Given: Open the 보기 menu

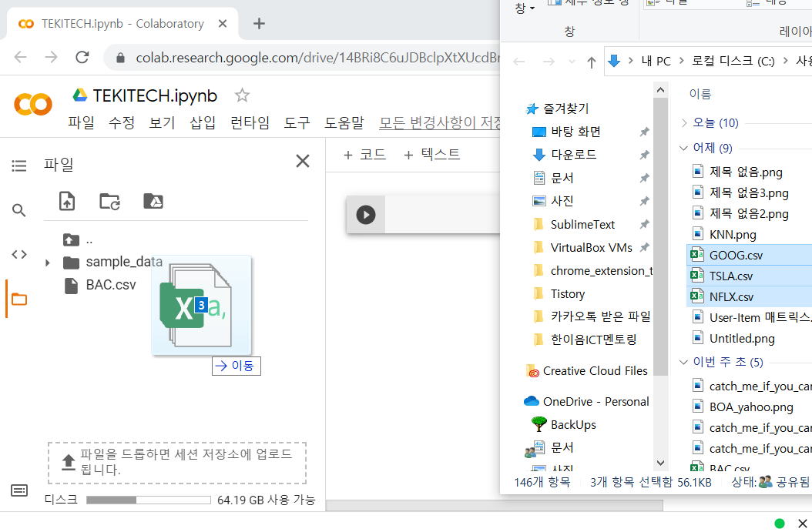Looking at the screenshot, I should (162, 122).
